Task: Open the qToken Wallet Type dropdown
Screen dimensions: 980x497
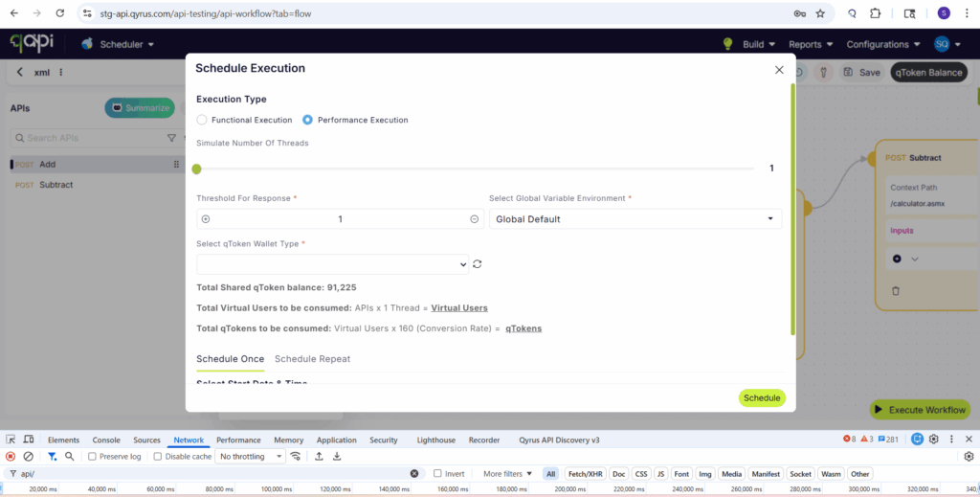Action: click(332, 263)
